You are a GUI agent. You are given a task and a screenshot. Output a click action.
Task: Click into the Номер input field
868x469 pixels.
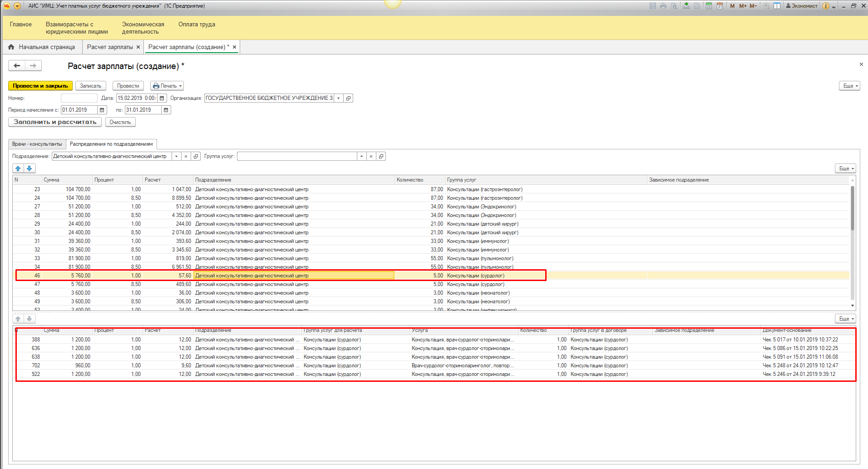(79, 98)
